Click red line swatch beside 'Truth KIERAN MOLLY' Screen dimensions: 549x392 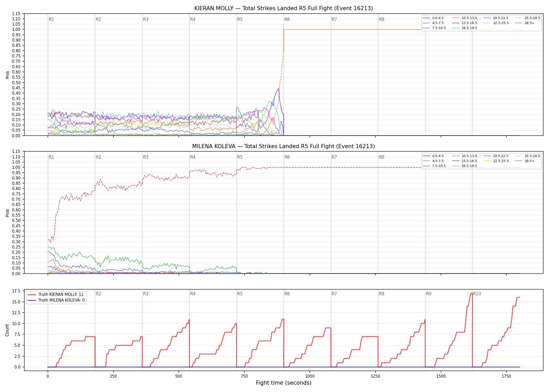[32, 295]
